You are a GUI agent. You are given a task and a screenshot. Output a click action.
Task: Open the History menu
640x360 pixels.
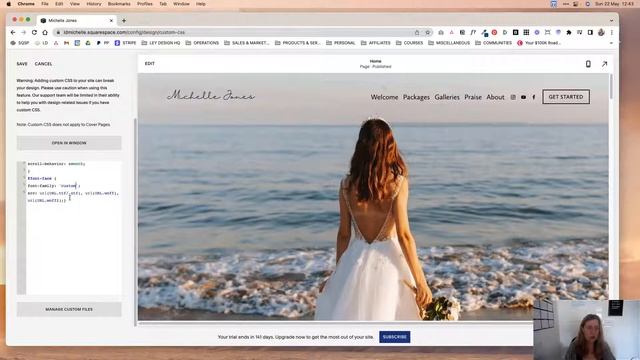93,4
